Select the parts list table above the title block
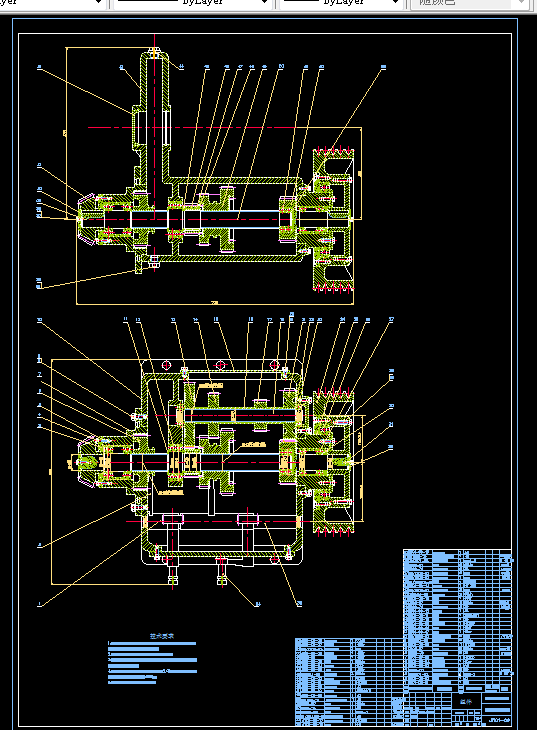The width and height of the screenshot is (537, 730). (x=457, y=620)
